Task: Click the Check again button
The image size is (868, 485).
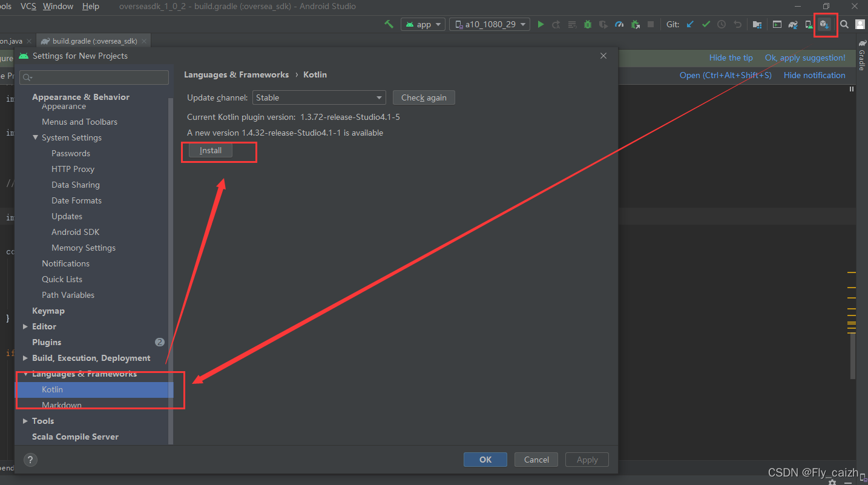Action: pos(424,97)
